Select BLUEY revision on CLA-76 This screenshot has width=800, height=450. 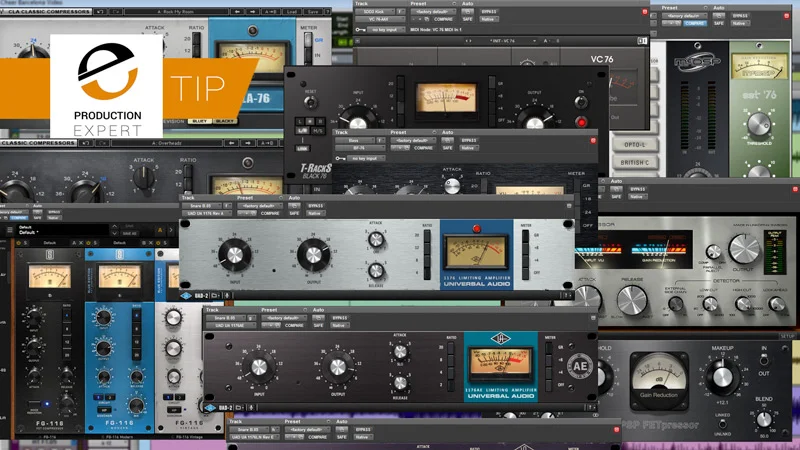(x=199, y=121)
